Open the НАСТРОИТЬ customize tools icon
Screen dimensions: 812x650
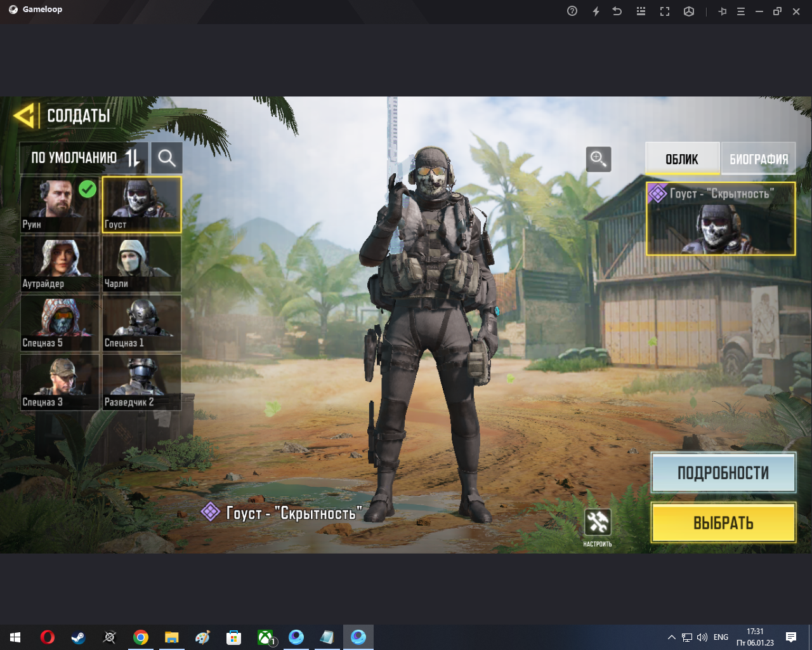(598, 522)
